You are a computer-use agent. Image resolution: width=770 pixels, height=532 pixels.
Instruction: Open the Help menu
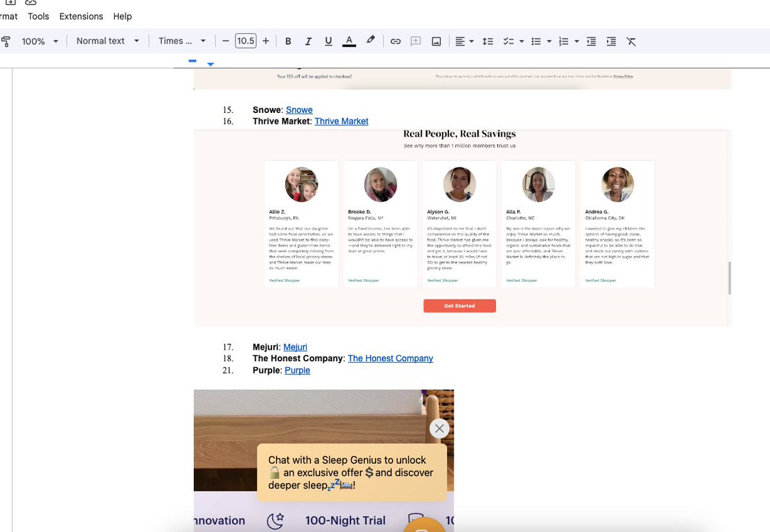coord(123,16)
